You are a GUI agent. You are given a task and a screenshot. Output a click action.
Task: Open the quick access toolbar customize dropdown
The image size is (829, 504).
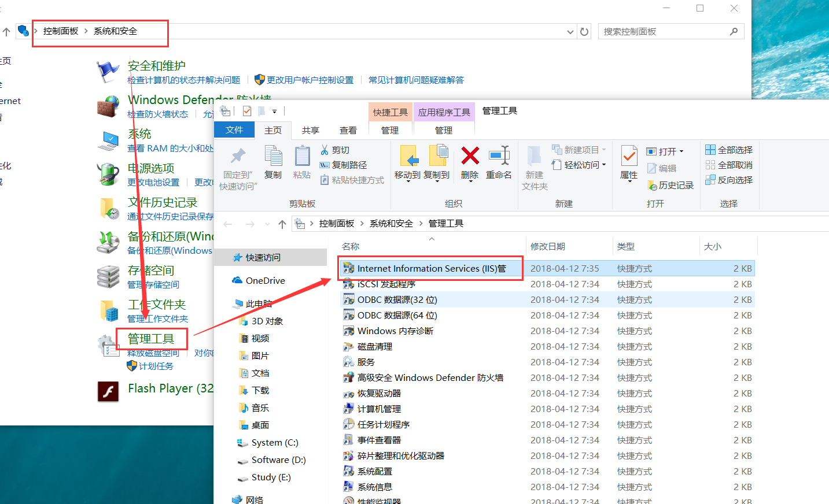coord(275,112)
